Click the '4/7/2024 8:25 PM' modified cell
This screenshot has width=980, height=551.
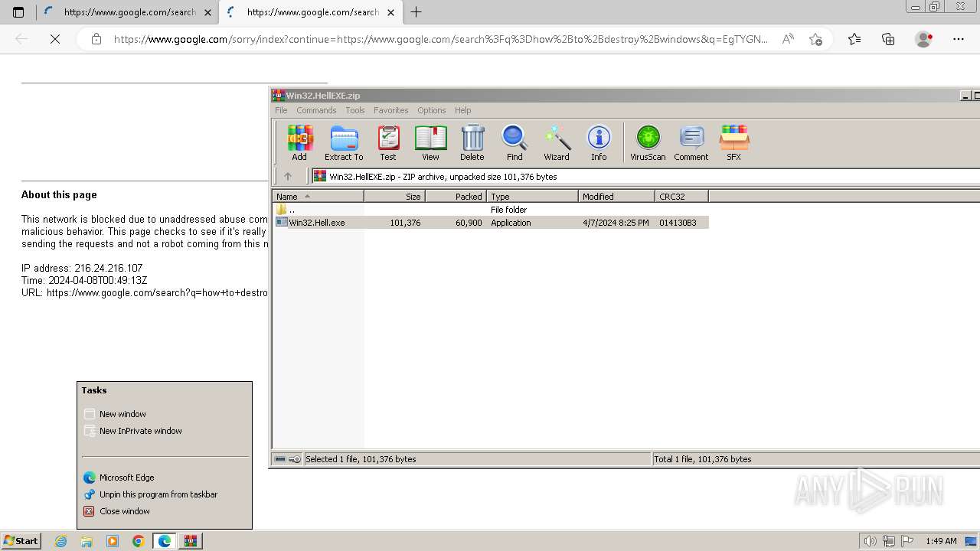pos(616,223)
